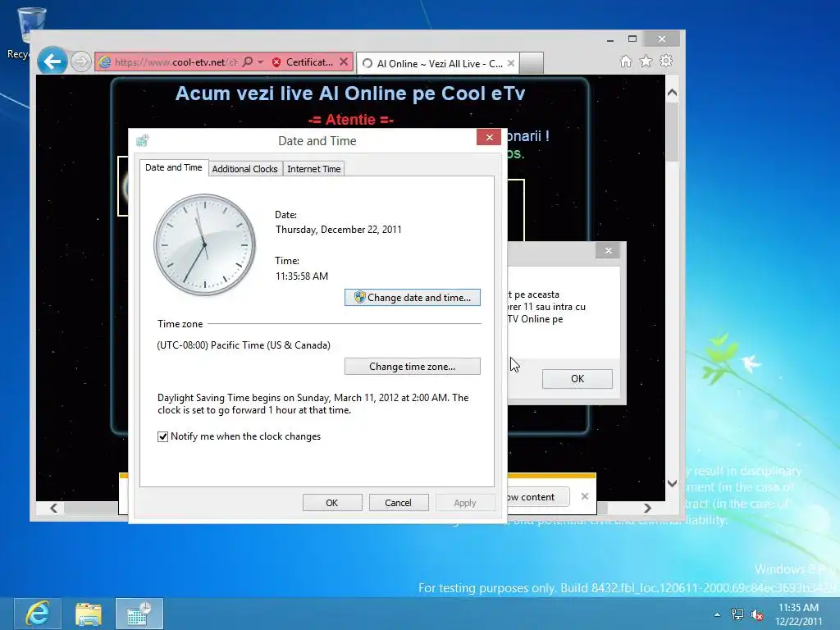This screenshot has height=630, width=840.
Task: Click the network tray icon
Action: pos(737,614)
